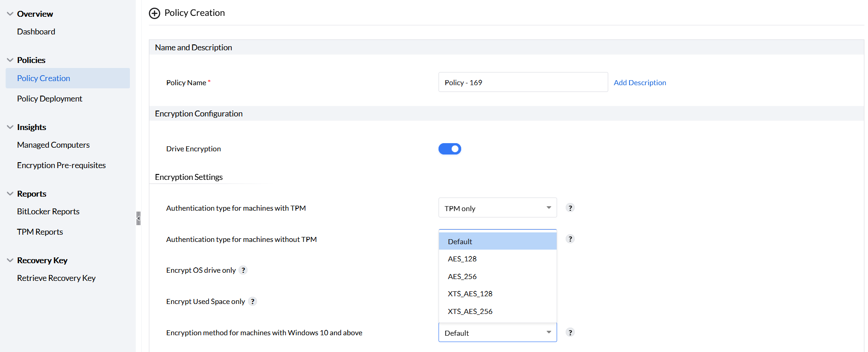Show help for Encrypt OS drive only

pos(243,270)
